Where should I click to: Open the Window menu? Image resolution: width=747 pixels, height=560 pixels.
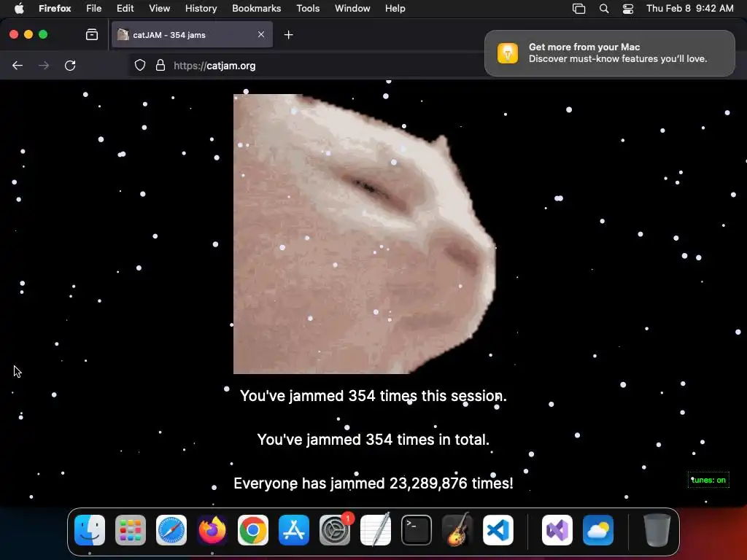352,8
